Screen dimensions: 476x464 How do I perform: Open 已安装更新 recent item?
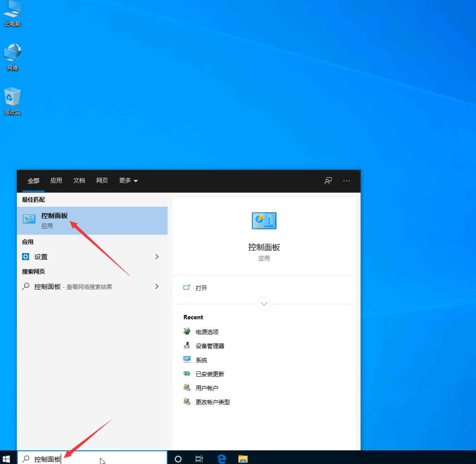(x=204, y=374)
